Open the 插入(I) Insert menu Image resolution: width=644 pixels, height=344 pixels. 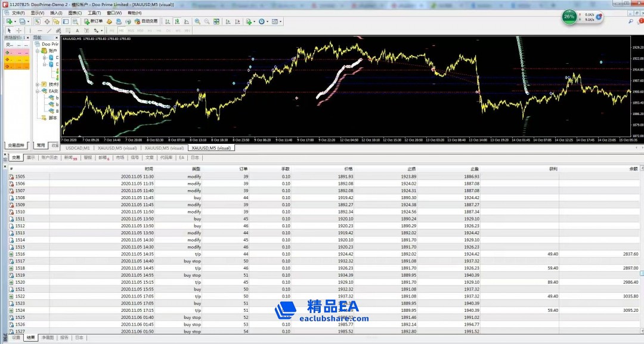(x=55, y=13)
